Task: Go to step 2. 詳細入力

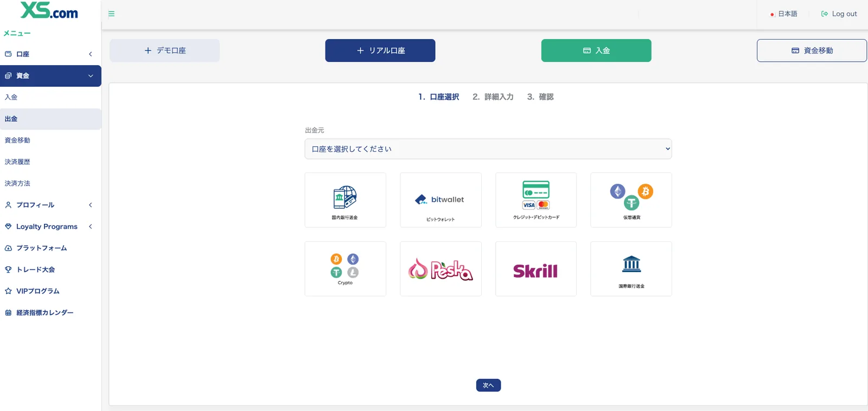Action: (493, 97)
